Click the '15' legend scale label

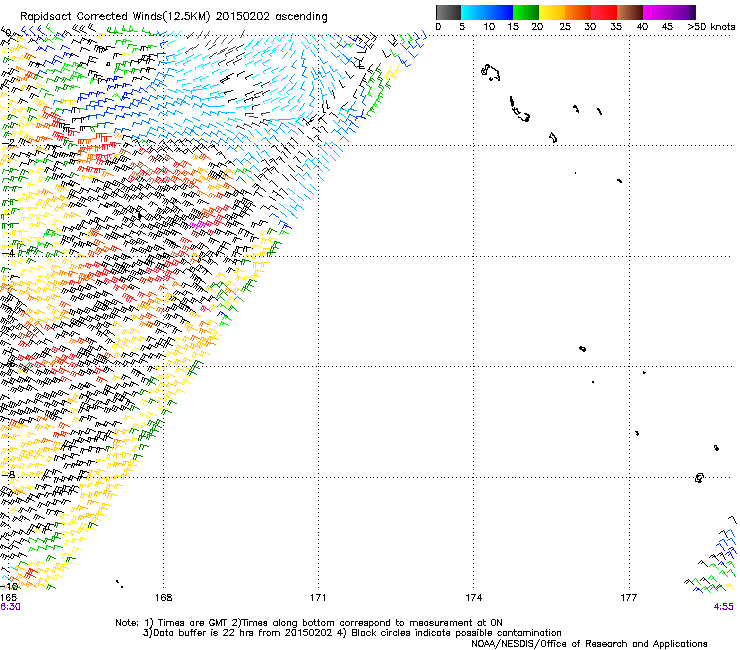tap(513, 26)
